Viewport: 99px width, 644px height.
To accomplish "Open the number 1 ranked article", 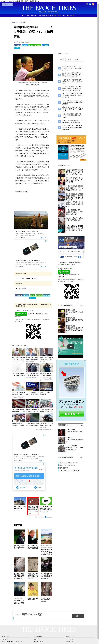I will [72, 68].
